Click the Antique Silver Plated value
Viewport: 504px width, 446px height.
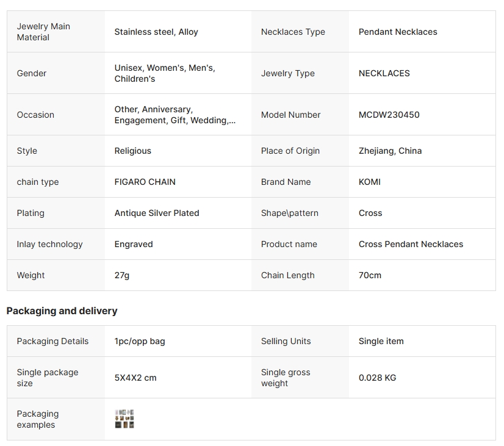(x=157, y=213)
